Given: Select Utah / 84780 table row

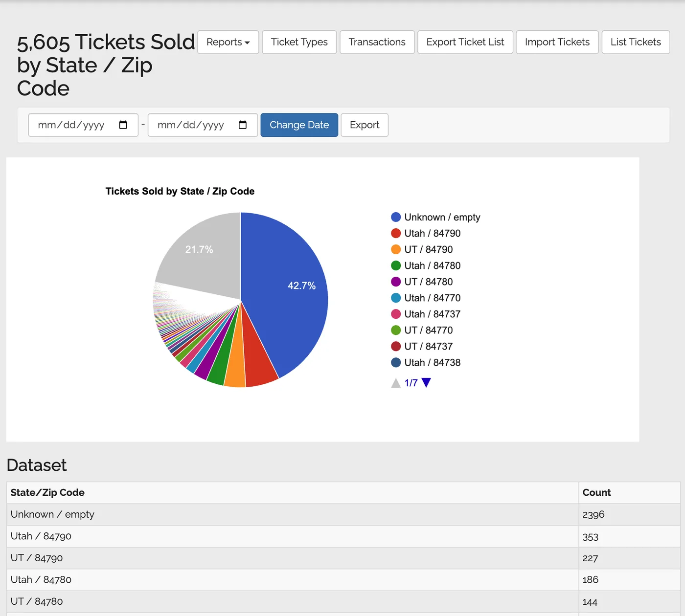Looking at the screenshot, I should point(343,580).
